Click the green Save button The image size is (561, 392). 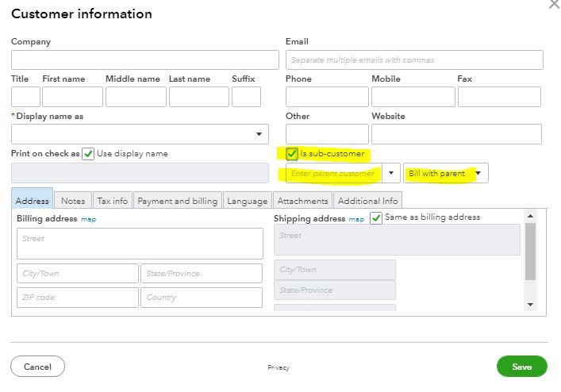[521, 367]
